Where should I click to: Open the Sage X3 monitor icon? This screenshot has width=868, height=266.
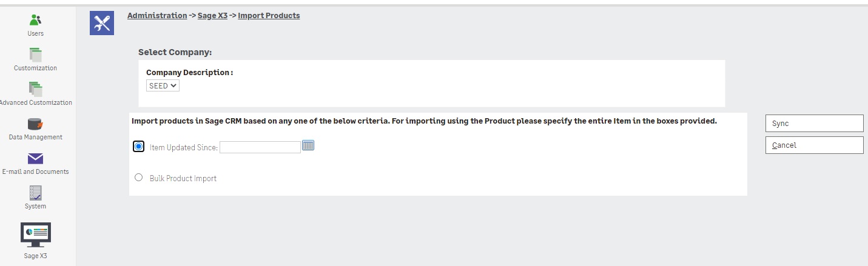[x=35, y=234]
